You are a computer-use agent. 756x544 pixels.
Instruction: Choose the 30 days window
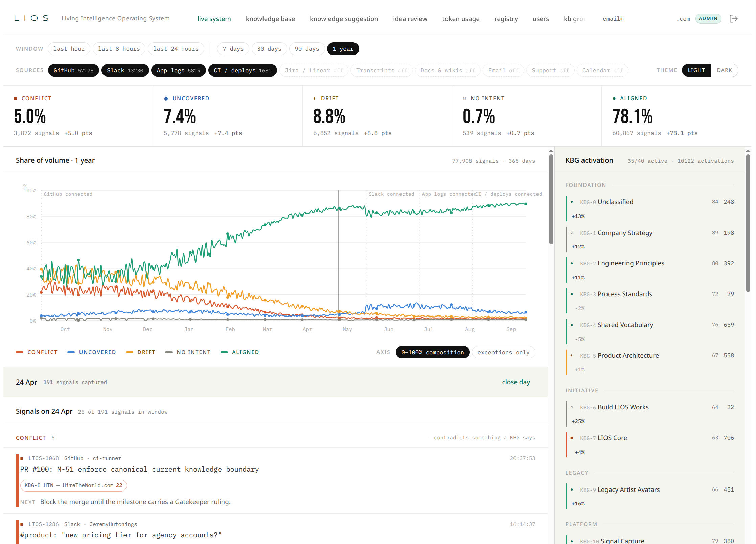(269, 49)
